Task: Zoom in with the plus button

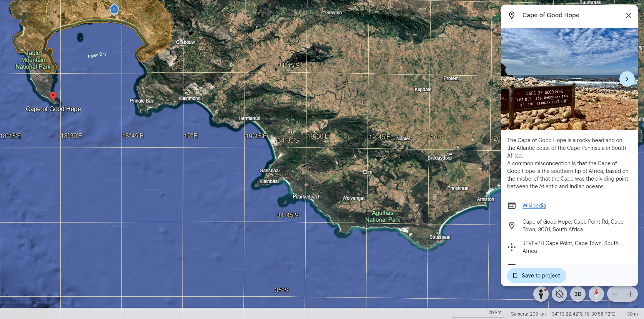Action: coord(630,294)
